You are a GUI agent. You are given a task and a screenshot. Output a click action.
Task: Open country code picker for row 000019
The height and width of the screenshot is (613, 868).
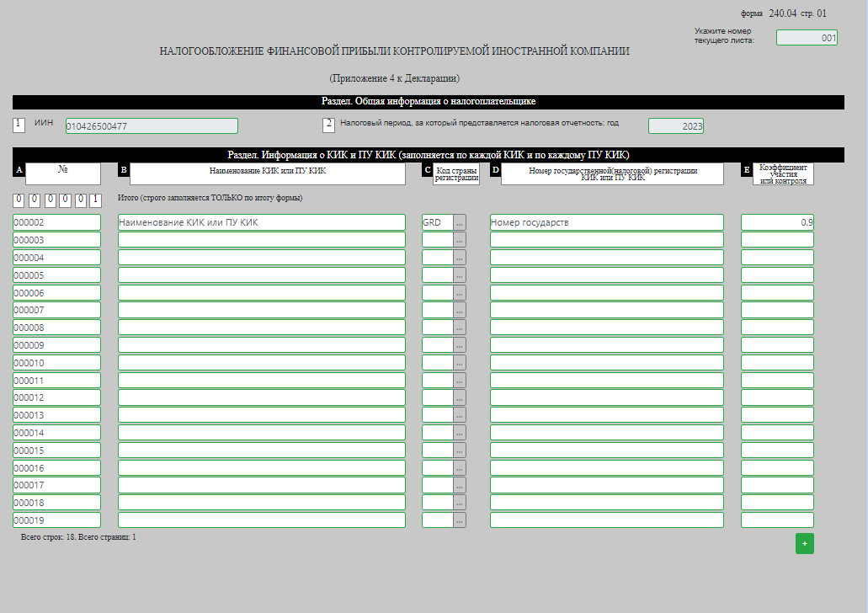(x=460, y=520)
